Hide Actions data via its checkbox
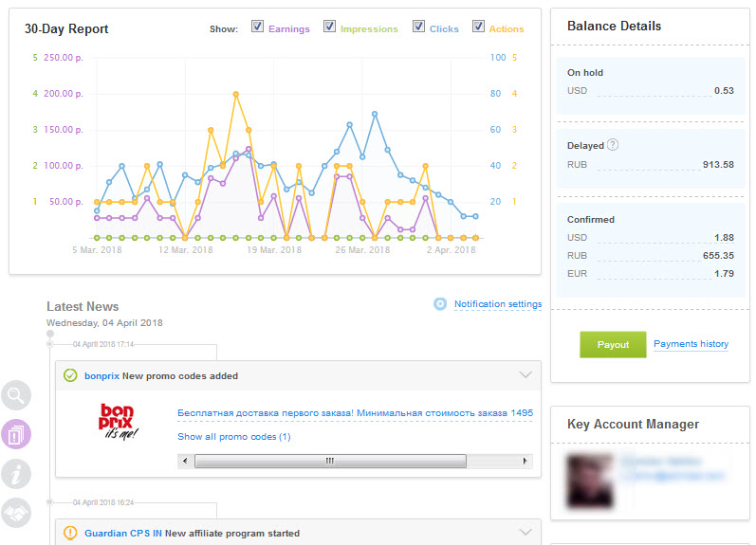This screenshot has width=756, height=545. [x=478, y=27]
